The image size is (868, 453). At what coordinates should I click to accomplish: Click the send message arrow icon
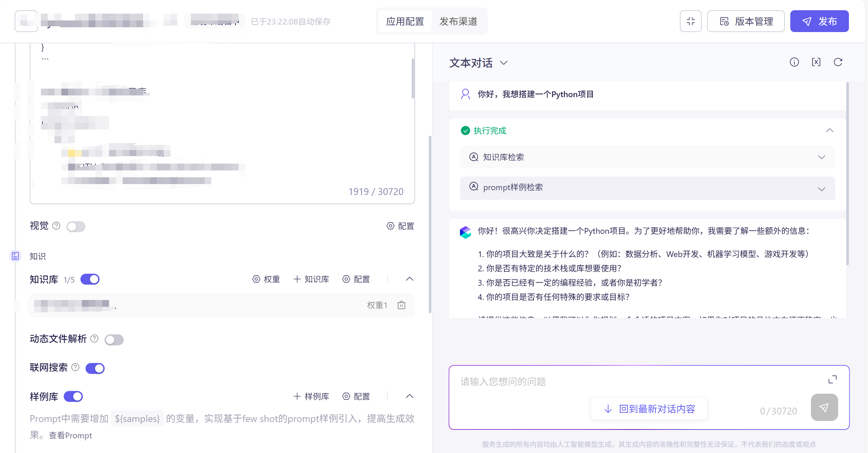tap(824, 407)
